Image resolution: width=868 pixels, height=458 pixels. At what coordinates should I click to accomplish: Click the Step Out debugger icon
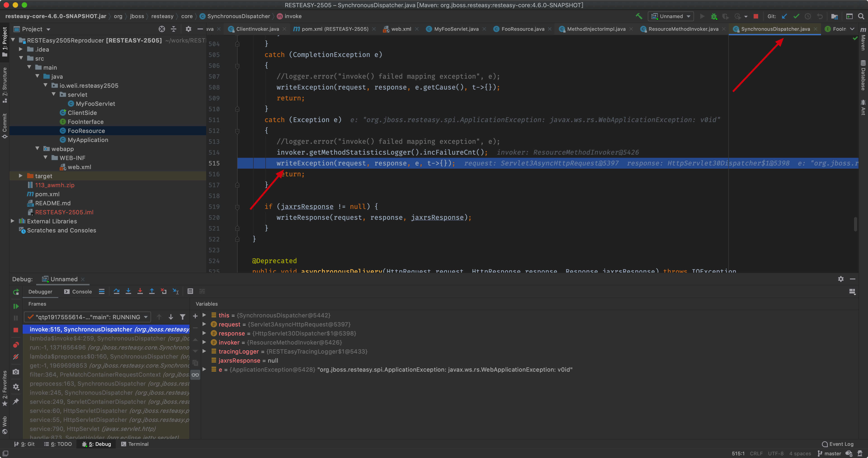(x=152, y=292)
